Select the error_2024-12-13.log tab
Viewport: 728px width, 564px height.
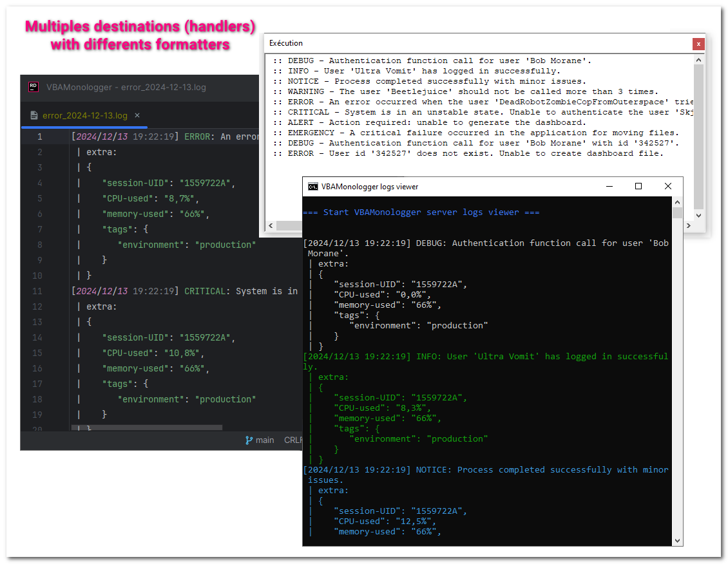[84, 116]
